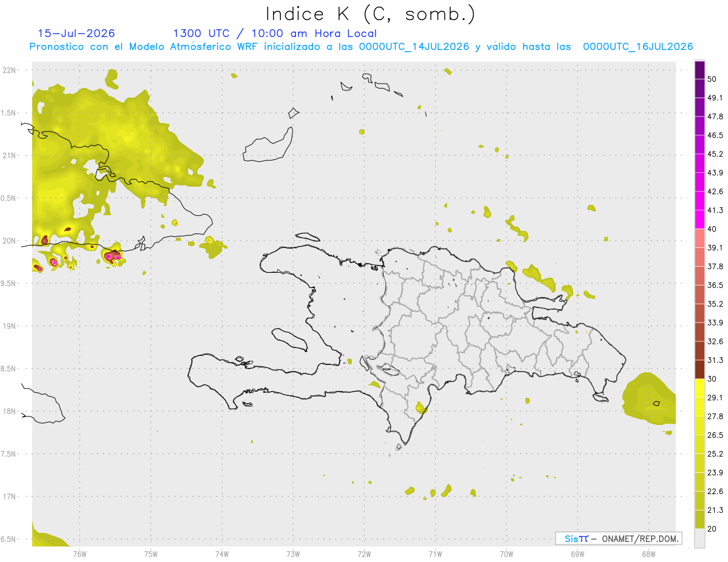Click the '74W' longitude label
The width and height of the screenshot is (728, 562).
coord(222,554)
